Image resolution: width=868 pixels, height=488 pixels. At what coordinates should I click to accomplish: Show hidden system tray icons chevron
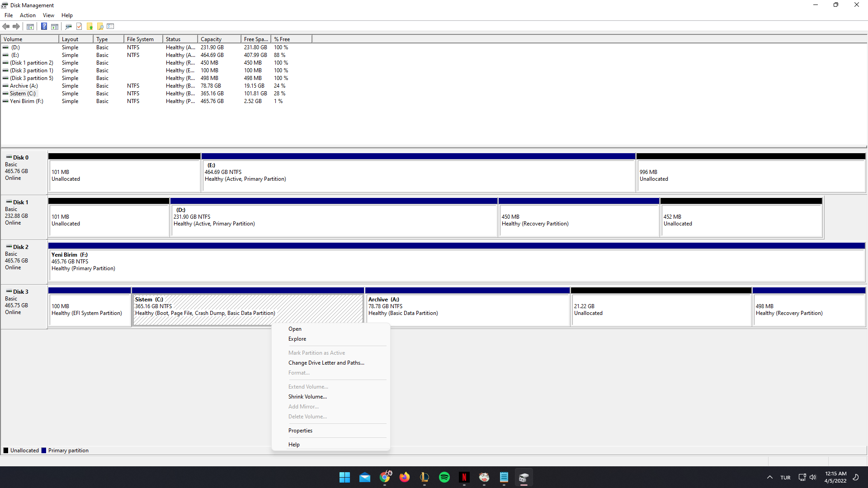tap(769, 477)
